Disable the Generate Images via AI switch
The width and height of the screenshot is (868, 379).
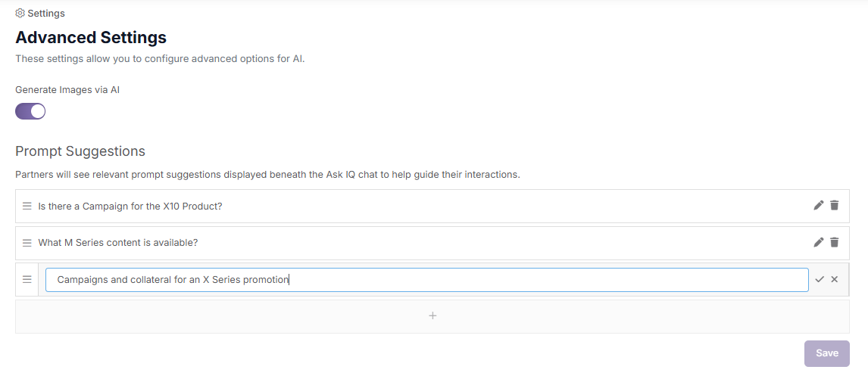click(x=30, y=111)
